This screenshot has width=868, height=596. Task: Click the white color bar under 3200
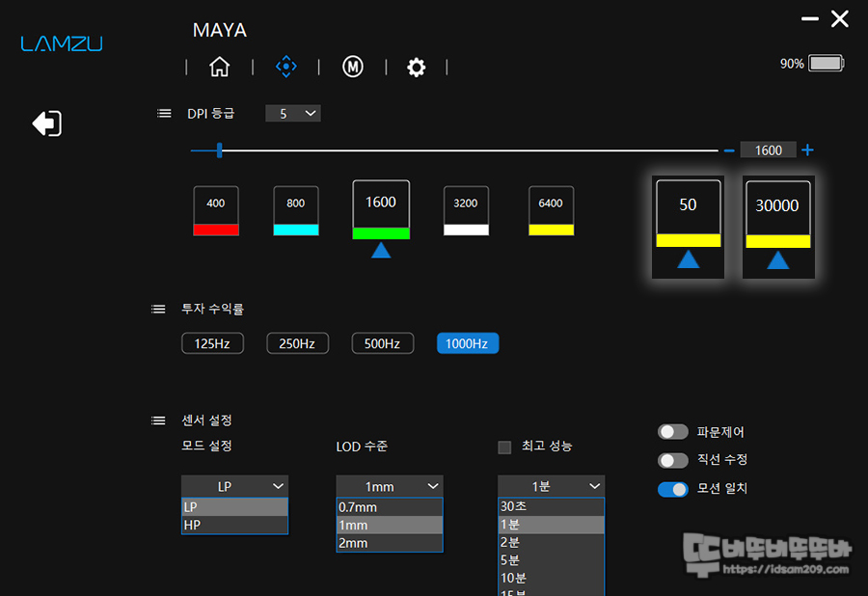point(466,230)
